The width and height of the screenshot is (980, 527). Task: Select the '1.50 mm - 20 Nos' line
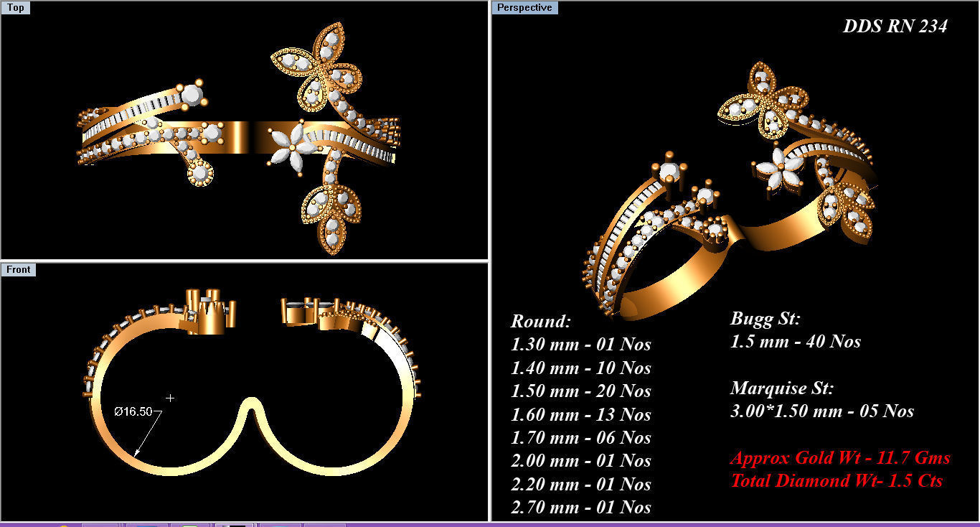(581, 391)
